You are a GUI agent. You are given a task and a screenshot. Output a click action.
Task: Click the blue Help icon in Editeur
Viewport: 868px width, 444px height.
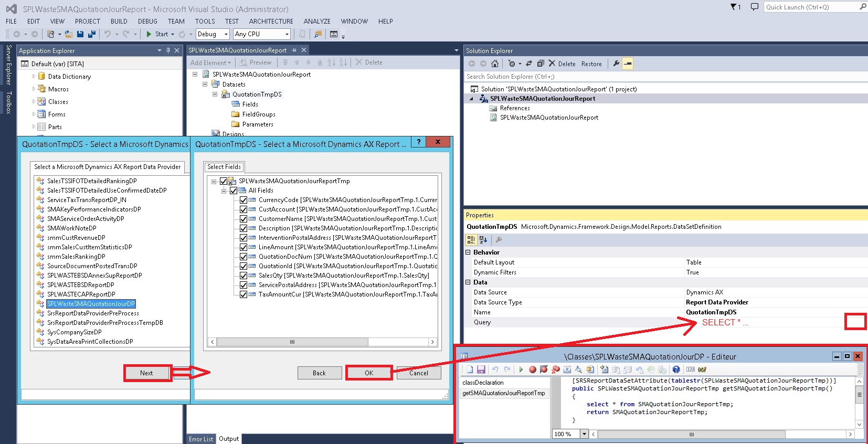[676, 369]
